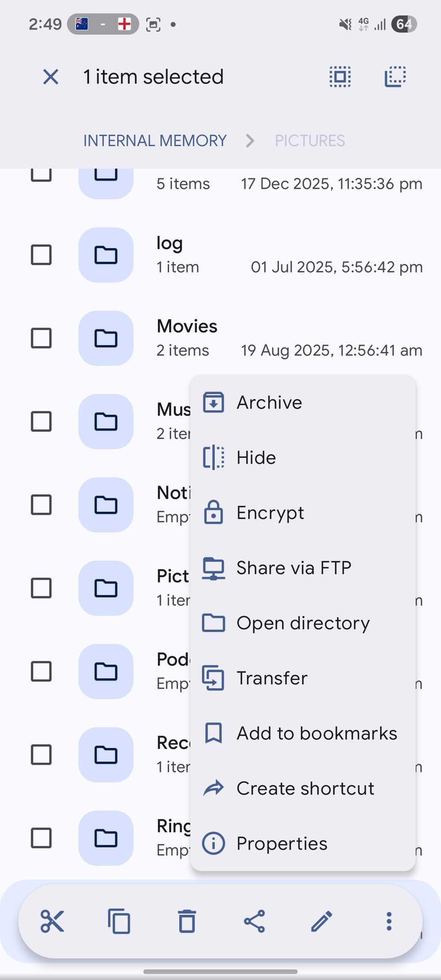The image size is (441, 980).
Task: Tap the select all icon
Action: tap(340, 77)
